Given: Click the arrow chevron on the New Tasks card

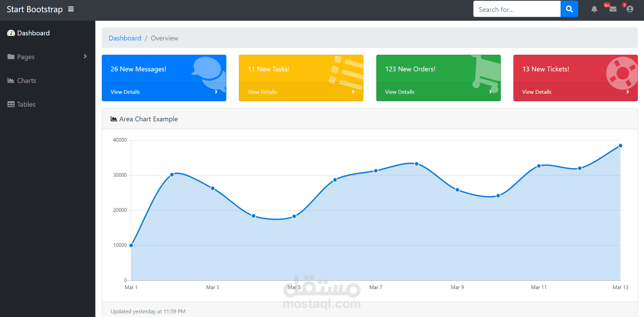Looking at the screenshot, I should tap(353, 92).
